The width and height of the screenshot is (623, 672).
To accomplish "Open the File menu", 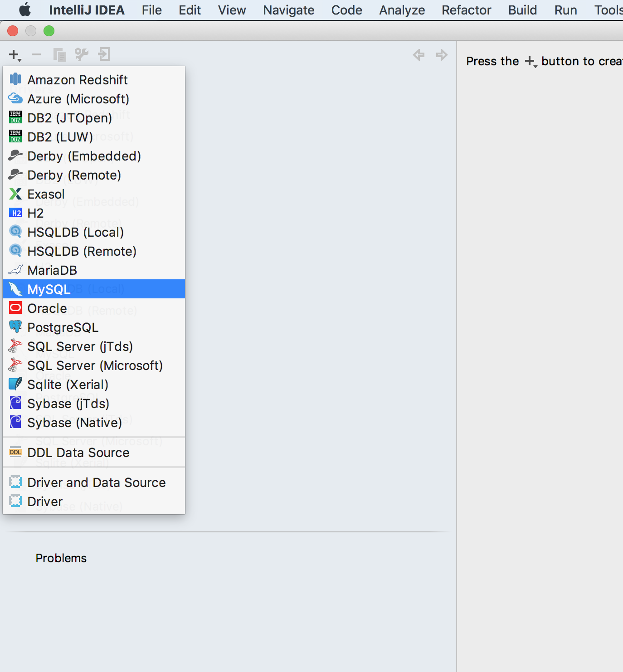I will point(151,10).
